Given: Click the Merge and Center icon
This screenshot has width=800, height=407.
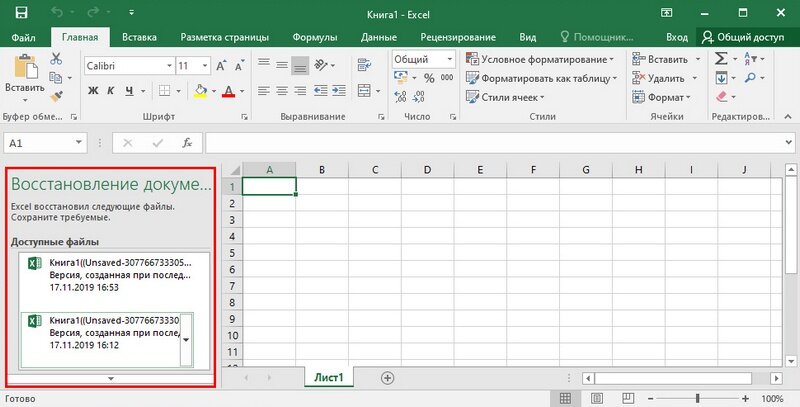Looking at the screenshot, I should click(x=364, y=91).
